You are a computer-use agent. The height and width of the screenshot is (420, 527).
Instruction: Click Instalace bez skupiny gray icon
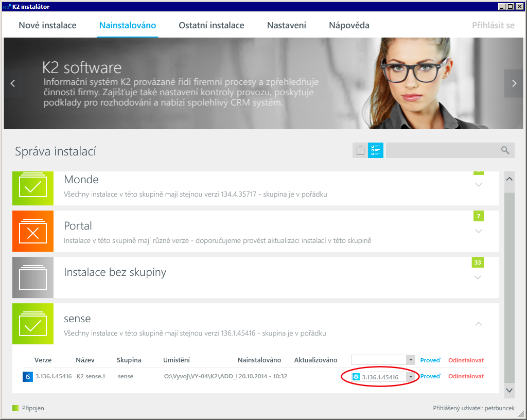tap(33, 277)
